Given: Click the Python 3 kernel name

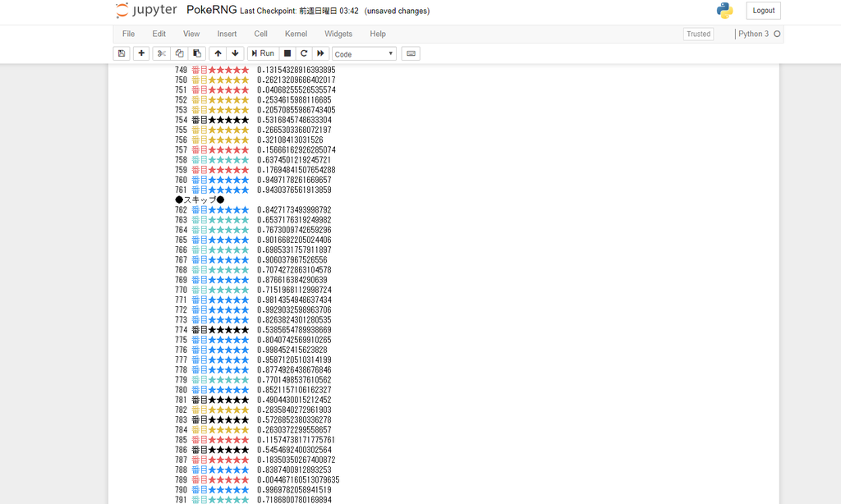Looking at the screenshot, I should click(753, 34).
